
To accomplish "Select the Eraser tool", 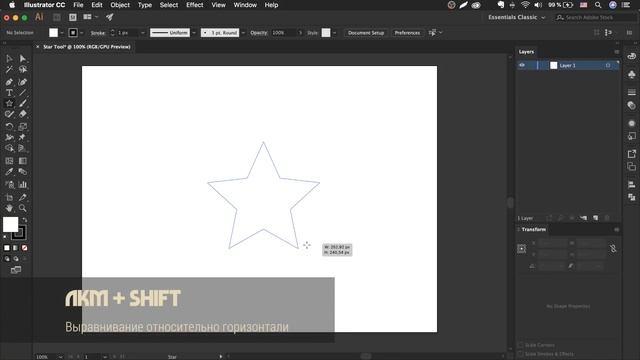I will [22, 114].
